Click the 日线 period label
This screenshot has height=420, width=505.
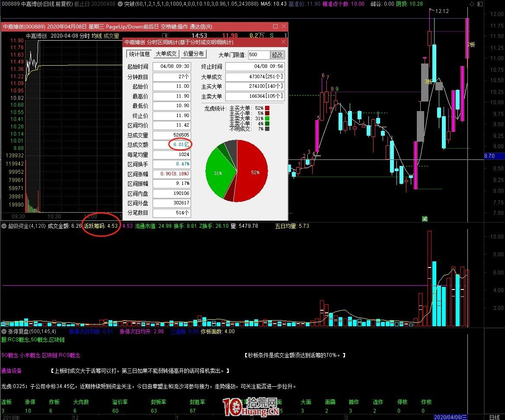pyautogui.click(x=494, y=417)
